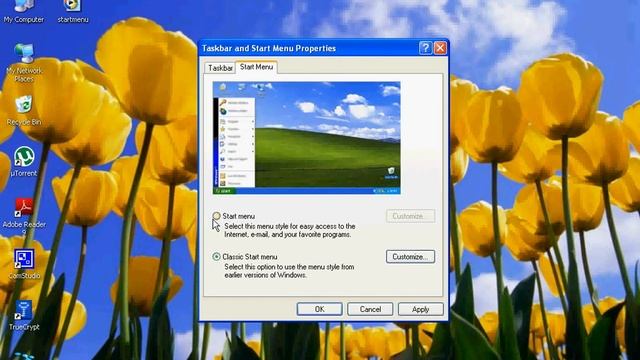Select the Recycle Bin desktop icon
640x360 pixels.
24,111
